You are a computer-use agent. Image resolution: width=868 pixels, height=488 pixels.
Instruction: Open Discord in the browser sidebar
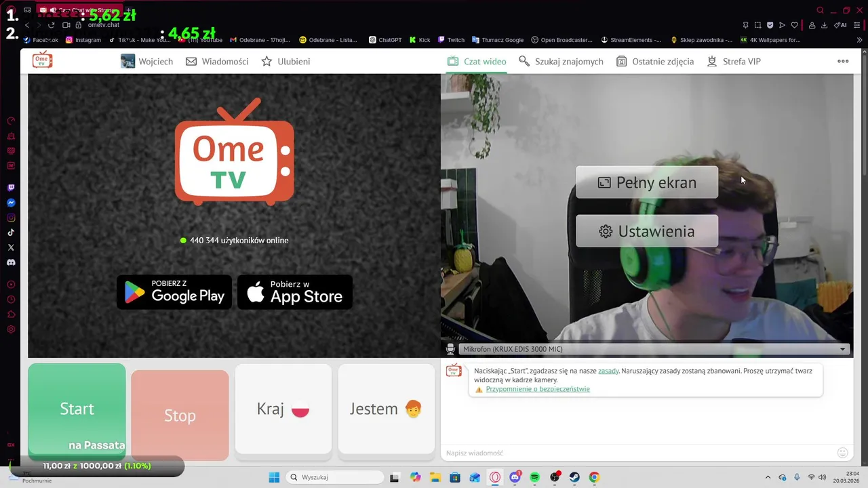point(11,262)
